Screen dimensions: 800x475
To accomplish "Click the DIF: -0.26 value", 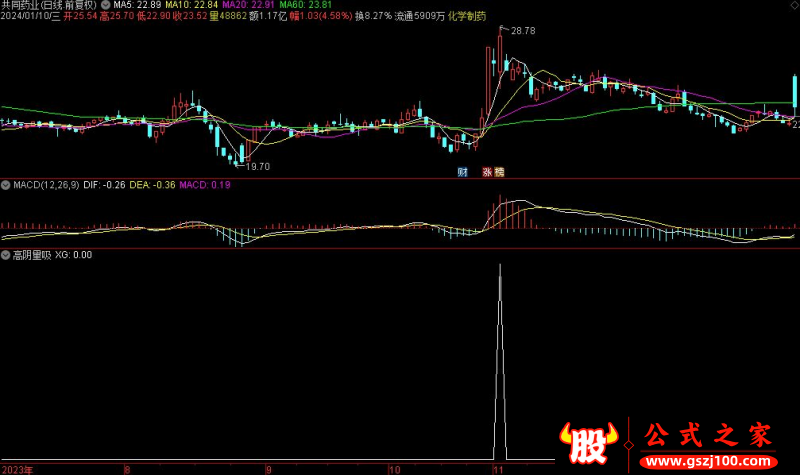I will pyautogui.click(x=104, y=185).
